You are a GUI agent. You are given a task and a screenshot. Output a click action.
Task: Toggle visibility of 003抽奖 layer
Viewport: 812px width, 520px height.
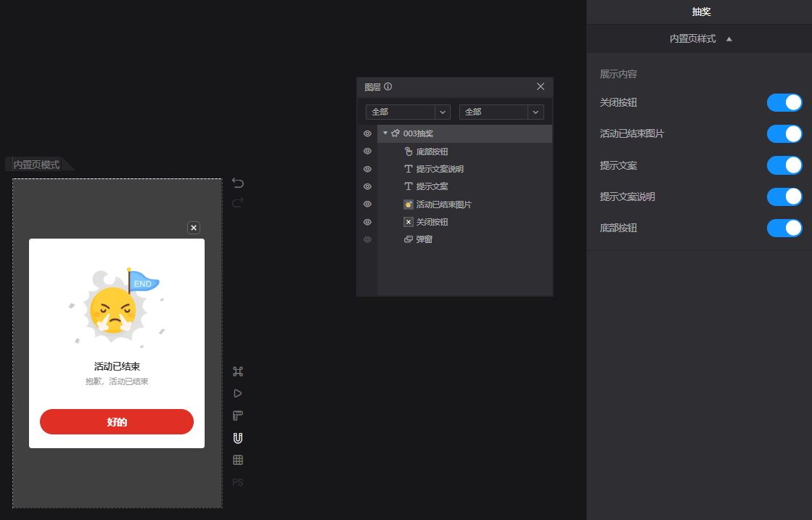[367, 133]
